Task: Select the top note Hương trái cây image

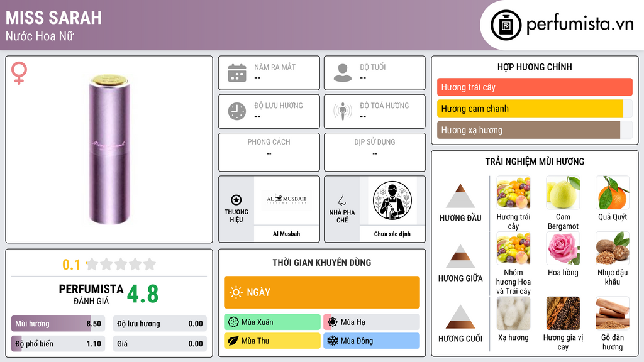Action: 513,192
